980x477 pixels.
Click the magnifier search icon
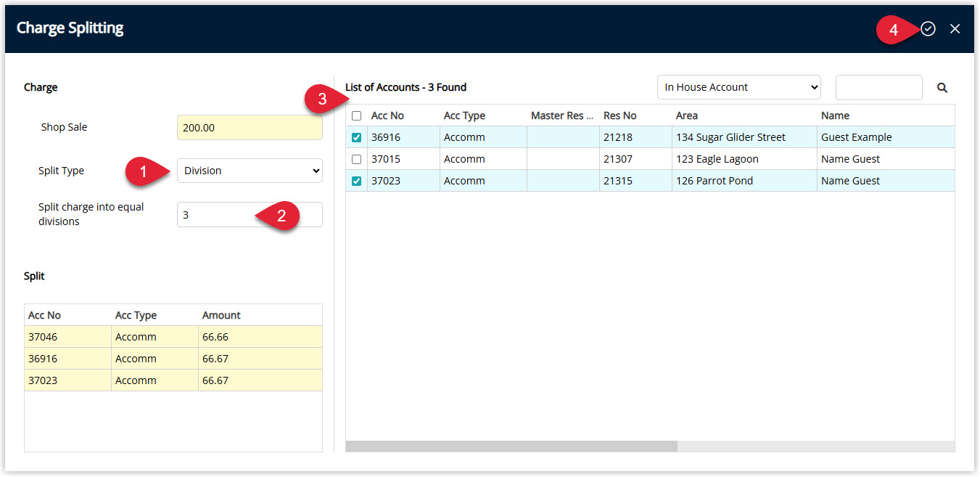coord(942,88)
